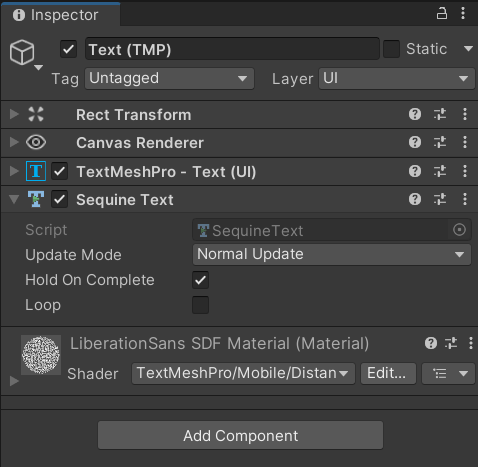
Task: Expand the material properties
Action: tap(14, 381)
